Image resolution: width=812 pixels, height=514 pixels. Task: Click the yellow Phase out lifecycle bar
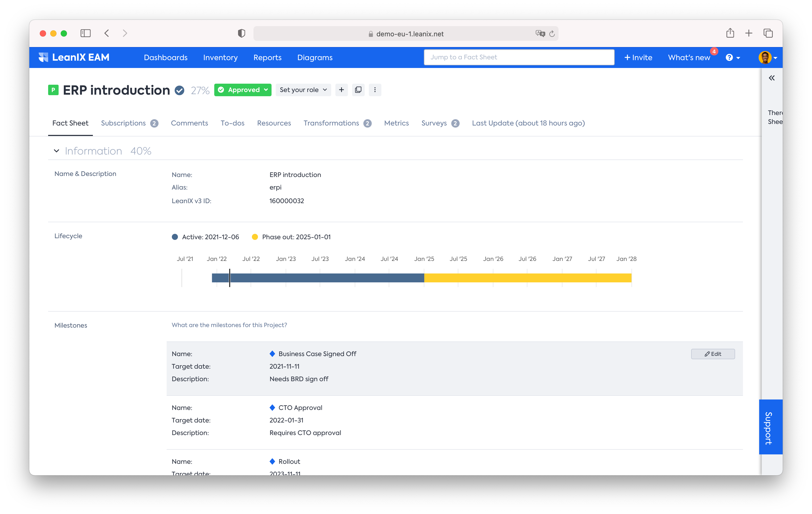click(528, 278)
